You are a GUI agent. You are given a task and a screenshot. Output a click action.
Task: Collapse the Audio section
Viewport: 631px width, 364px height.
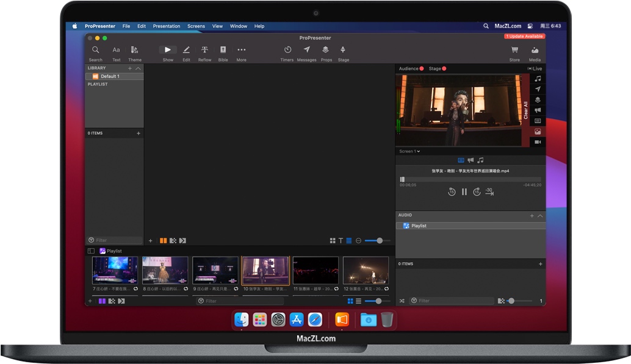pos(541,216)
